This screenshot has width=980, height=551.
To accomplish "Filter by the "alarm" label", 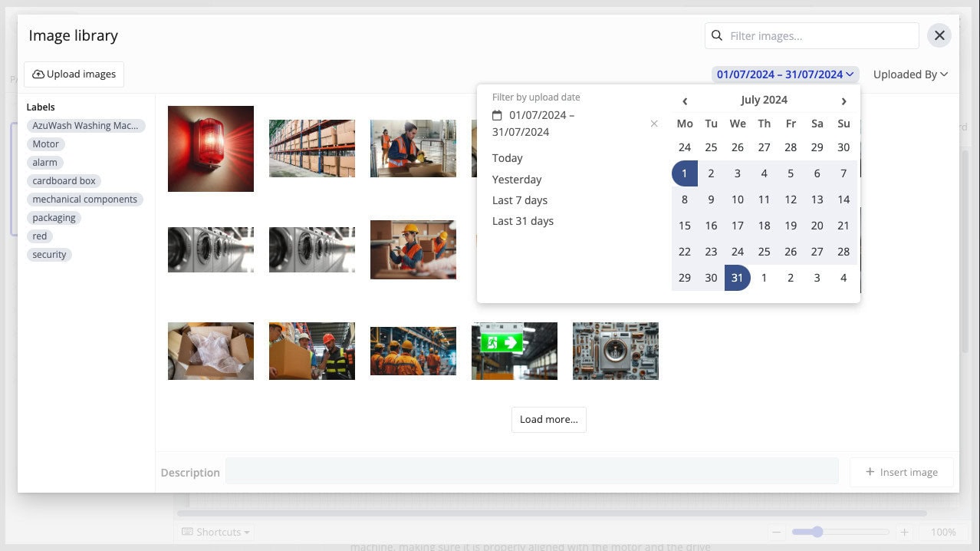I will click(x=45, y=163).
